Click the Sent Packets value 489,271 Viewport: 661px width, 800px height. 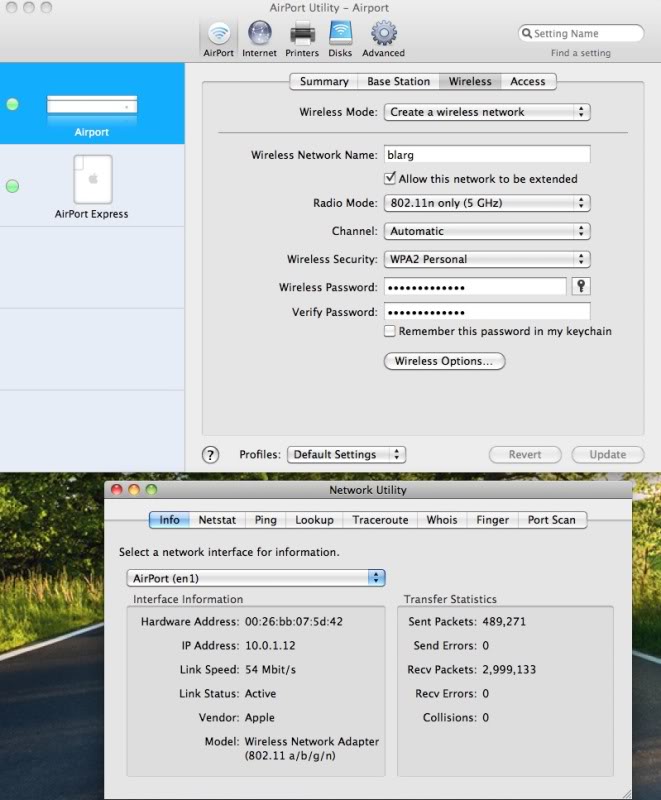point(504,621)
